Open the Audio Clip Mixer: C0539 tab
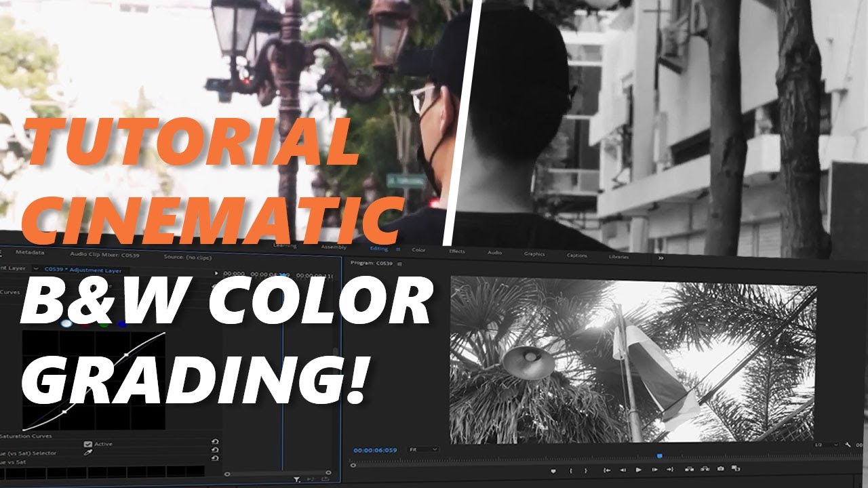The image size is (868, 488). tap(104, 255)
